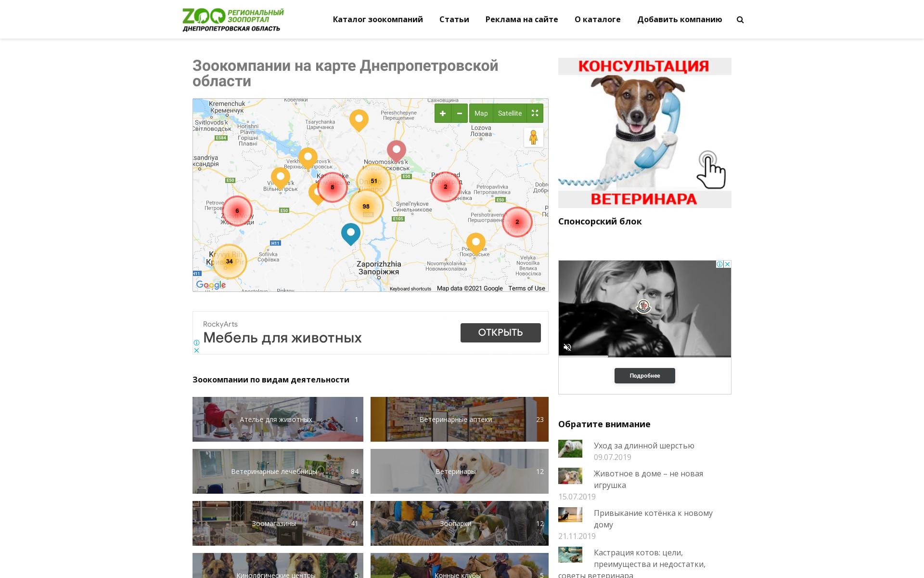The width and height of the screenshot is (924, 578).
Task: Click the cluster marker showing 34
Action: pos(230,262)
